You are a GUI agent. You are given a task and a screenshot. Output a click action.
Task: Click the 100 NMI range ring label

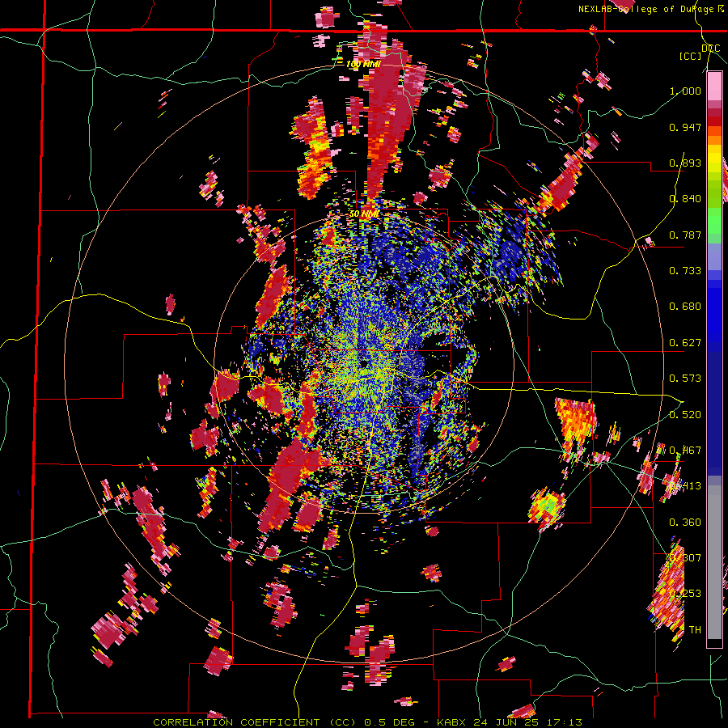click(363, 64)
